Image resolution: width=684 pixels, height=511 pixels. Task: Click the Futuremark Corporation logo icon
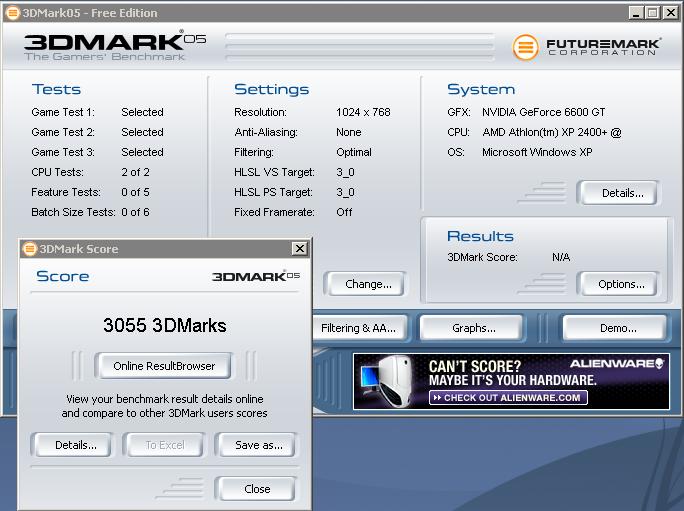525,47
